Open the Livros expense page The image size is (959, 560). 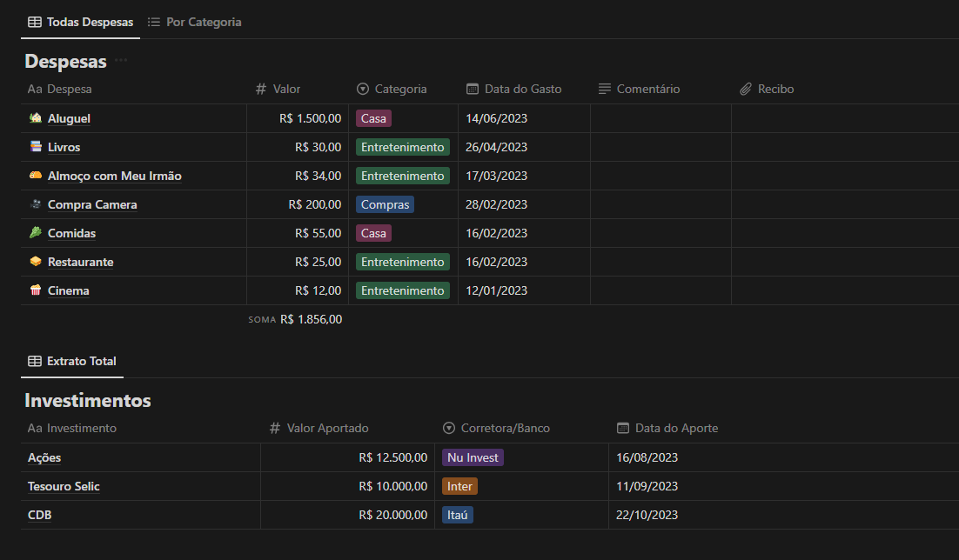64,147
